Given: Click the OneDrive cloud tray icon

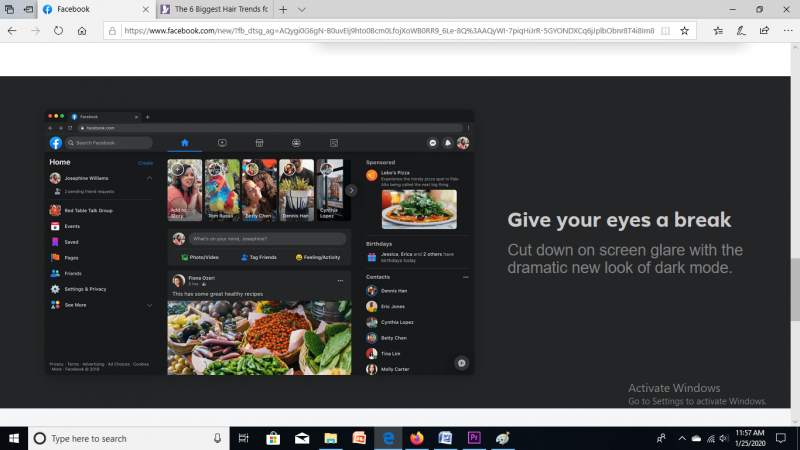Looking at the screenshot, I should (x=696, y=438).
